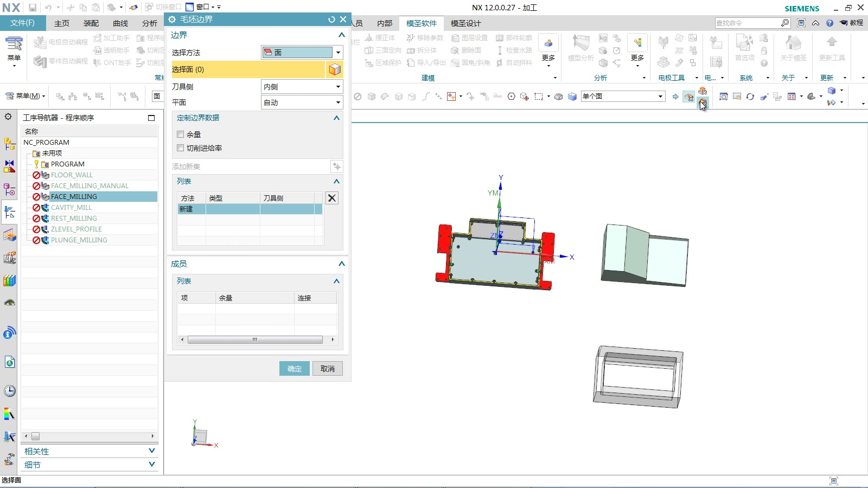The image size is (868, 488).
Task: Switch to the 内部 tab
Action: tap(385, 23)
